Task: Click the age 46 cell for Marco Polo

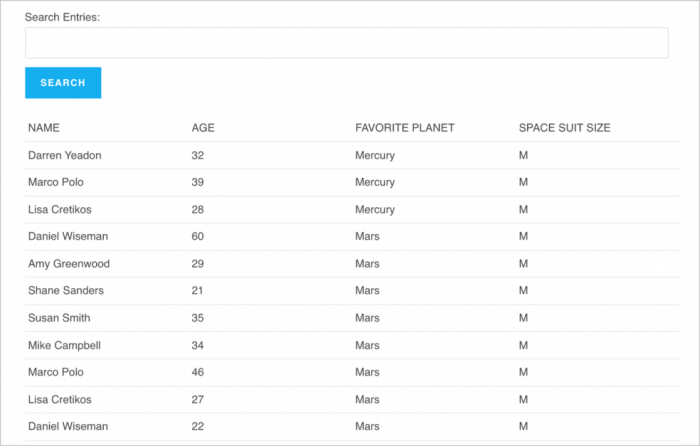Action: coord(198,372)
